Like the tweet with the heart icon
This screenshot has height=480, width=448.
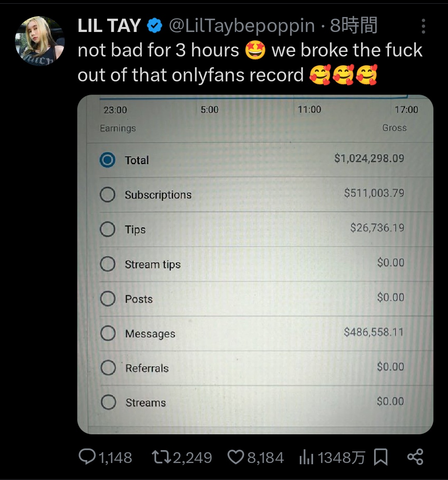[x=236, y=457]
